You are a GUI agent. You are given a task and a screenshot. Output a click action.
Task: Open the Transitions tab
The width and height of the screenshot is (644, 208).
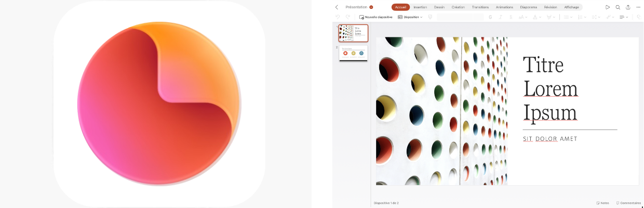[x=480, y=7]
